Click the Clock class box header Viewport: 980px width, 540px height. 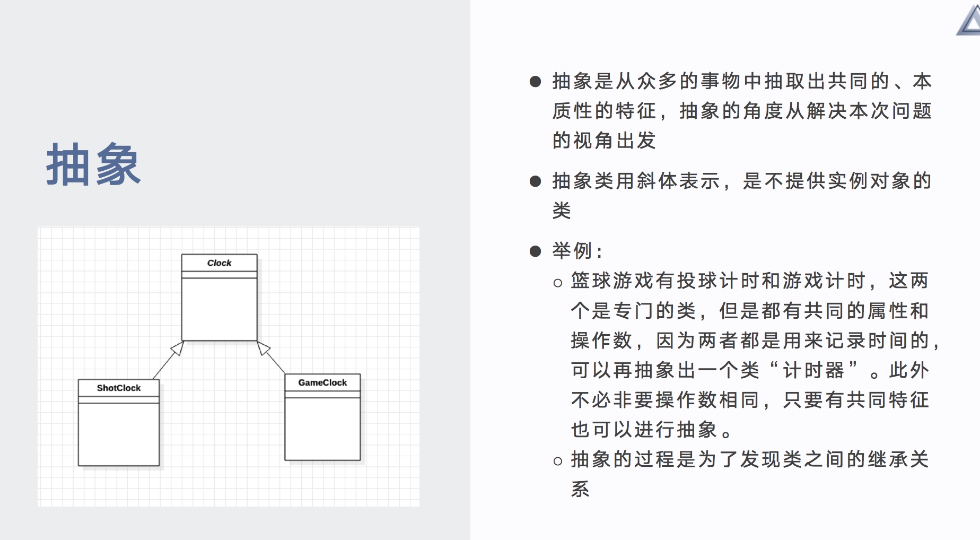point(219,263)
